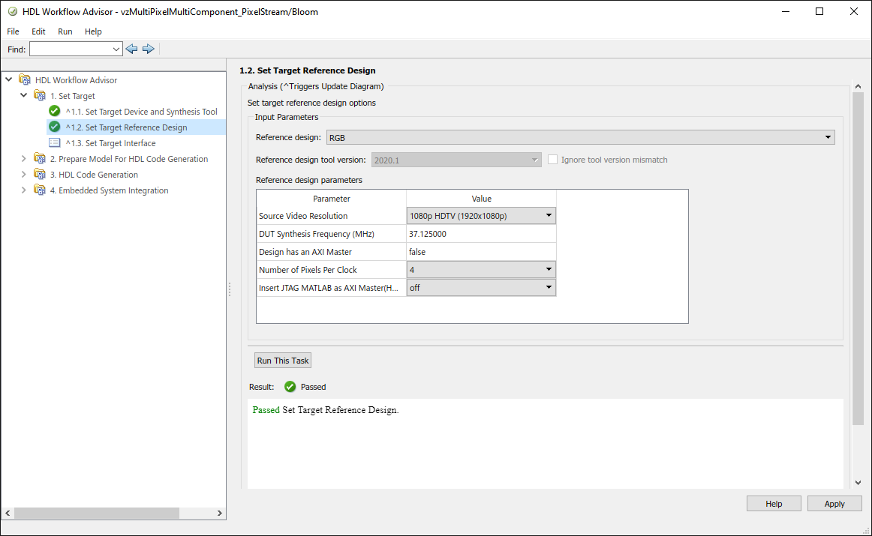Click the Embedded System Integration folder icon
The height and width of the screenshot is (536, 872).
coord(40,191)
